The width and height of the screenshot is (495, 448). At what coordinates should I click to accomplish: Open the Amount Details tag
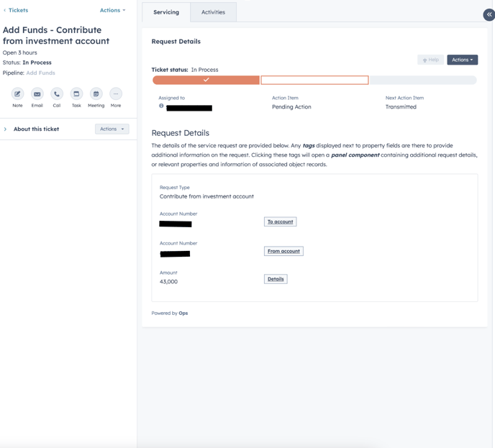click(276, 279)
